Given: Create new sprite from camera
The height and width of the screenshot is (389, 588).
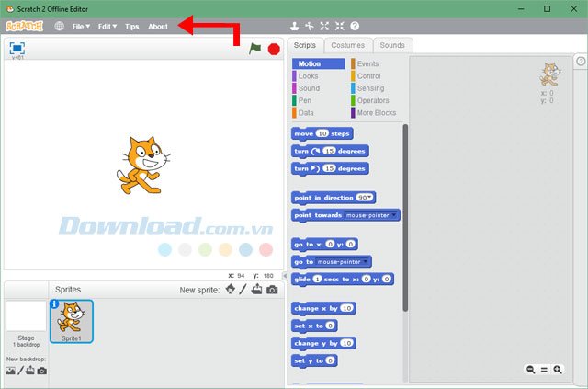Looking at the screenshot, I should click(272, 290).
